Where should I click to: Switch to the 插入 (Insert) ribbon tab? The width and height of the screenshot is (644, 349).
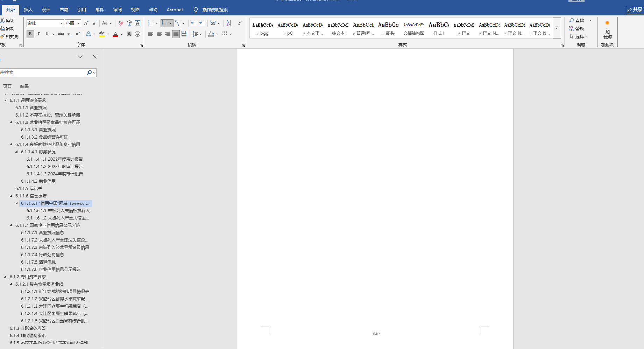[28, 10]
